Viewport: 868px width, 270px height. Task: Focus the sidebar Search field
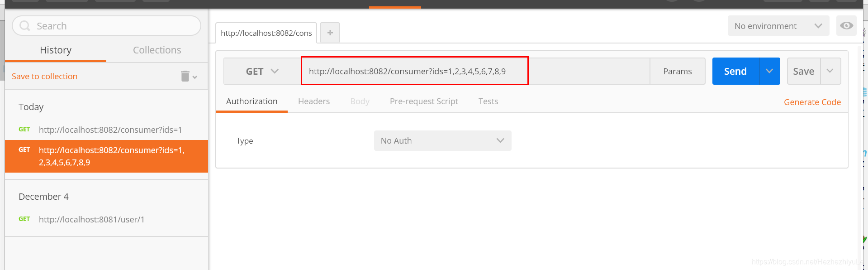tap(107, 26)
